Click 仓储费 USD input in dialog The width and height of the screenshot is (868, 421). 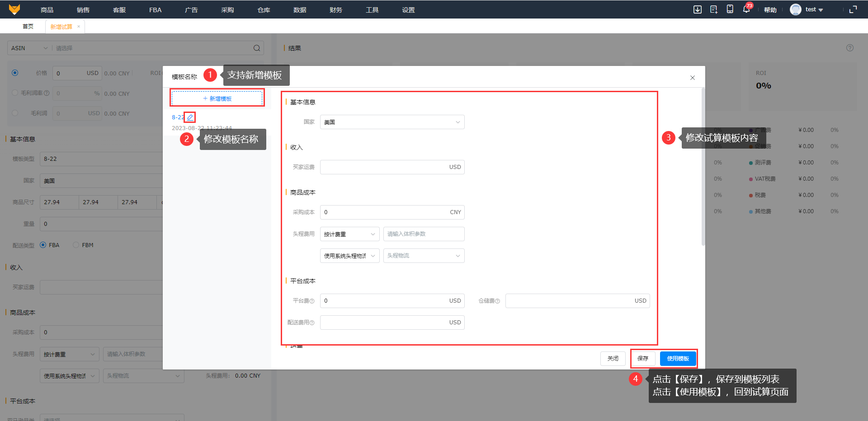[578, 301]
